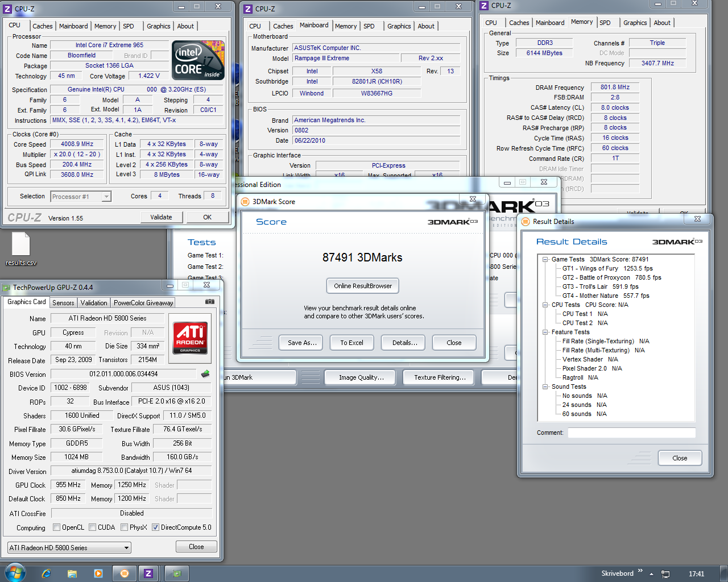Open About tab in right CPU-Z window
This screenshot has height=582, width=728.
662,23
